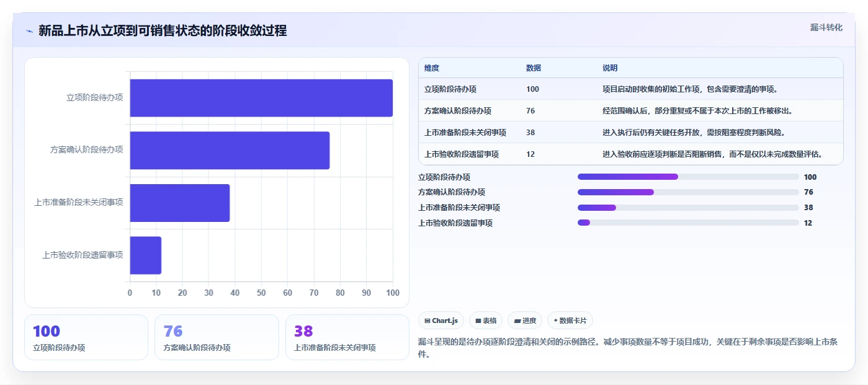Click table value 76
The image size is (868, 385).
point(530,111)
